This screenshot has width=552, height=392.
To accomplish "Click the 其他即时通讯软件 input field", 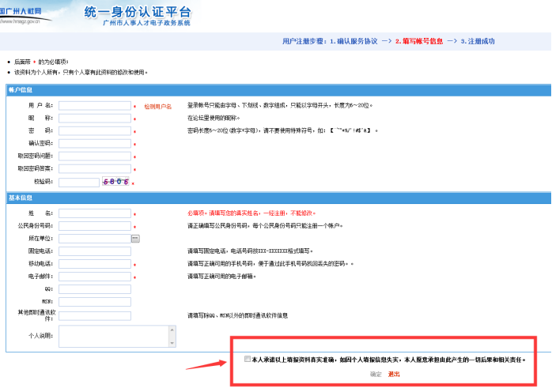I will (95, 316).
